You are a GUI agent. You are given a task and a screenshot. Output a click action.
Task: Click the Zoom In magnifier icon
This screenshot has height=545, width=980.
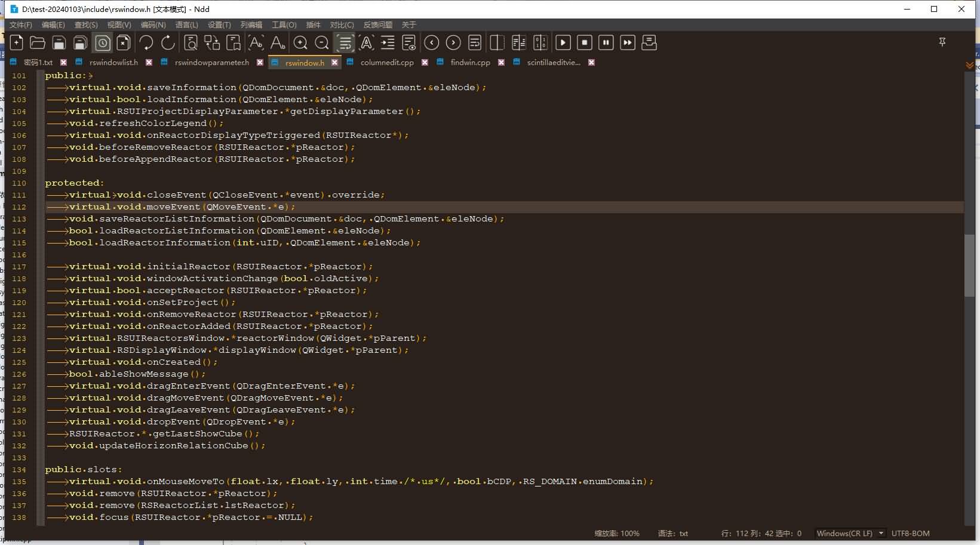300,42
